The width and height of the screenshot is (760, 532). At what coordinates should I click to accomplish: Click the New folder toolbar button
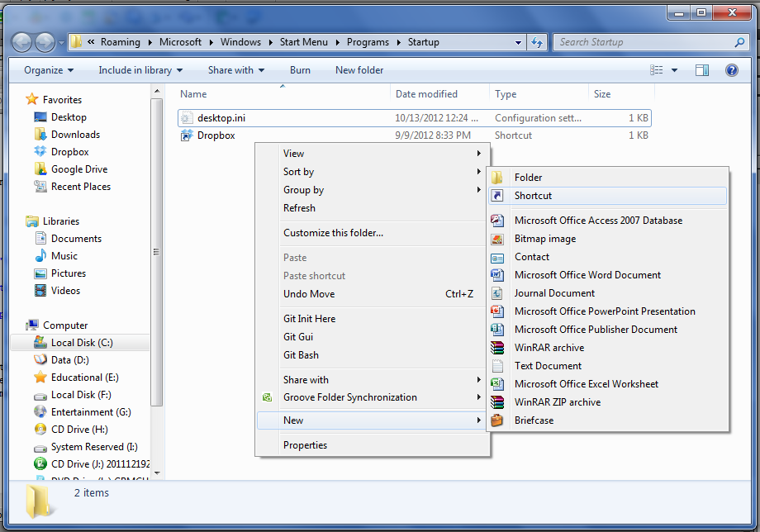point(359,70)
